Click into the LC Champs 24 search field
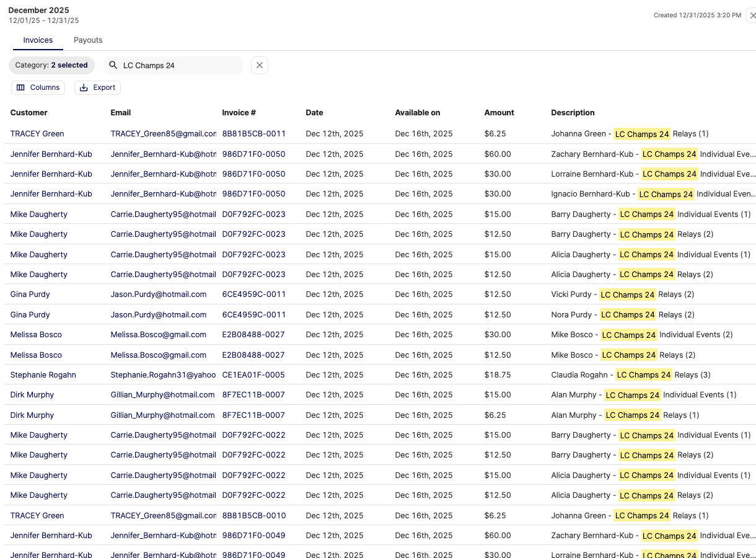 point(180,65)
